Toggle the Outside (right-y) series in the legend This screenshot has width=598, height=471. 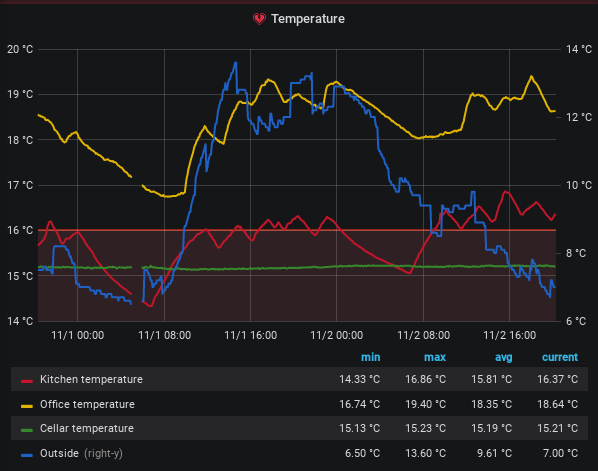coord(81,453)
